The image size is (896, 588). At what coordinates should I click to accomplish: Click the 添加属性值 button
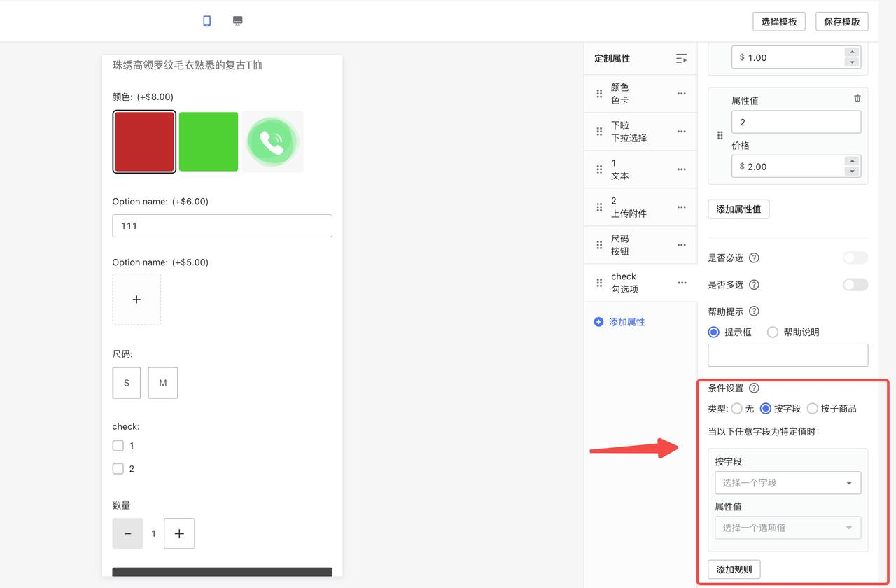pos(738,209)
